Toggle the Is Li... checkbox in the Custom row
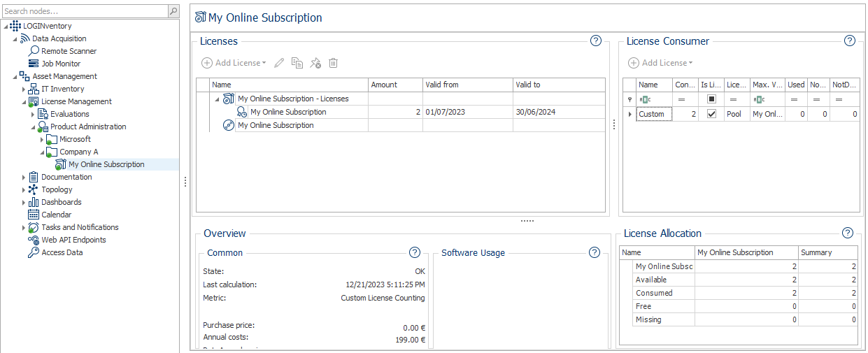This screenshot has width=868, height=353. (712, 114)
